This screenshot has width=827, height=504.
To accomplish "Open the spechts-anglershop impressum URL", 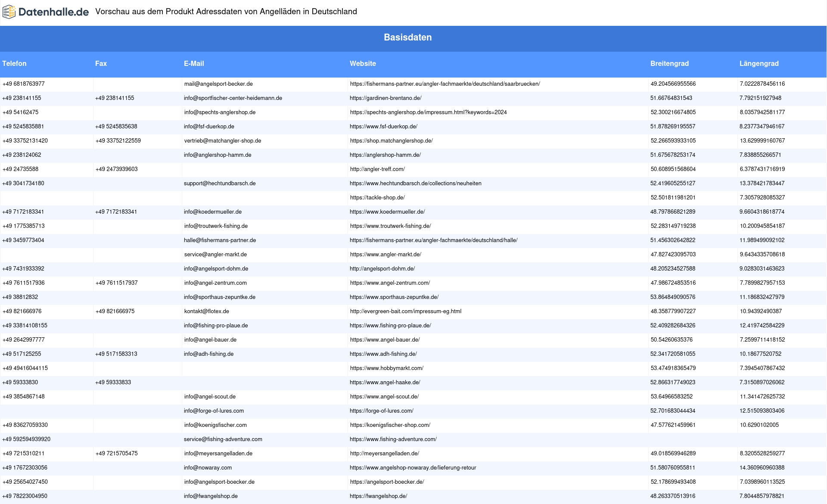I will tap(428, 112).
